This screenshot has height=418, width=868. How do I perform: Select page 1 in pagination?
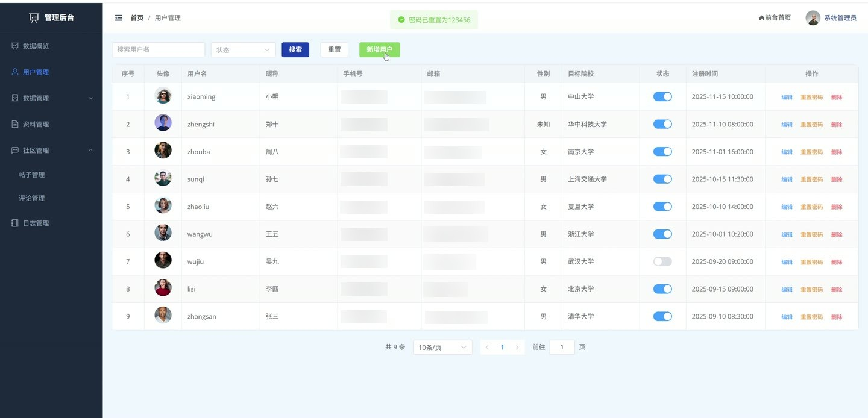(x=502, y=348)
